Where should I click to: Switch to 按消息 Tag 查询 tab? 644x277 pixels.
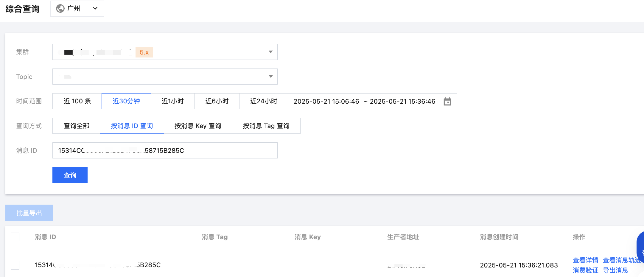pyautogui.click(x=266, y=125)
